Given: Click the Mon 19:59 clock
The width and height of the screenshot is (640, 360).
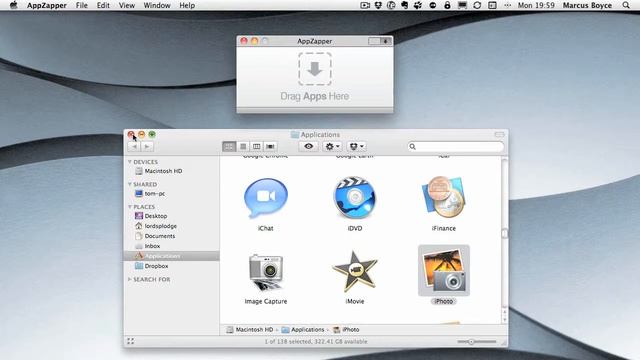Looking at the screenshot, I should point(536,5).
